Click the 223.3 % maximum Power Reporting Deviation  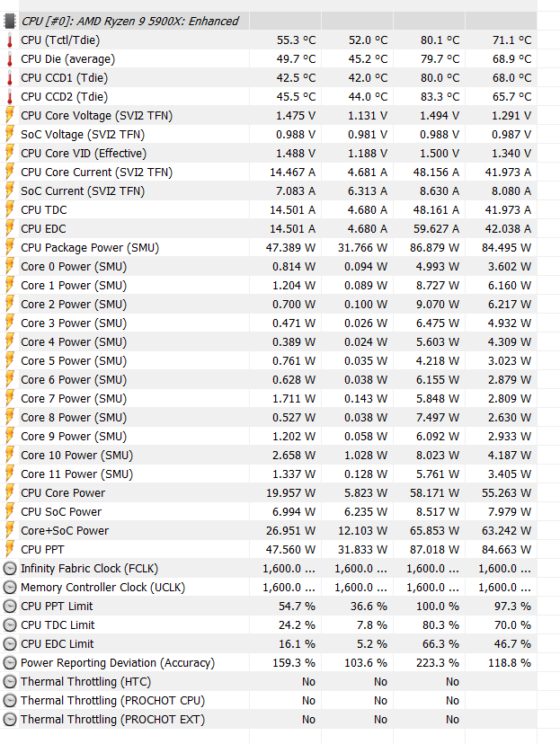[x=438, y=662]
